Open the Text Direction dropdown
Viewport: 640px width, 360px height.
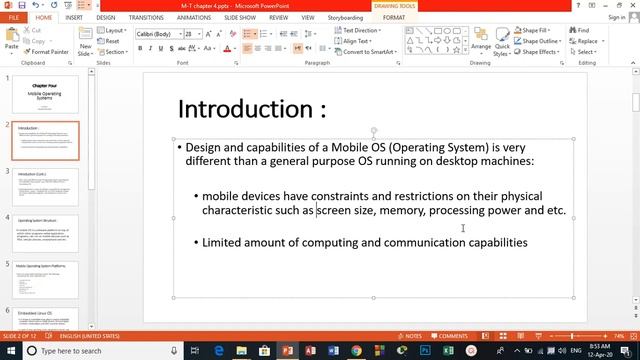[x=358, y=30]
